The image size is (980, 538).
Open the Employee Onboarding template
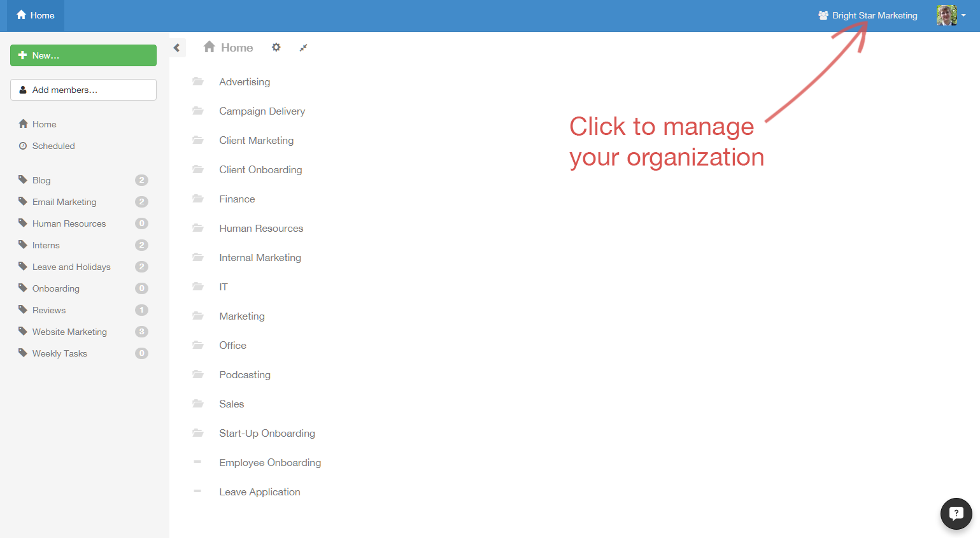click(x=270, y=462)
